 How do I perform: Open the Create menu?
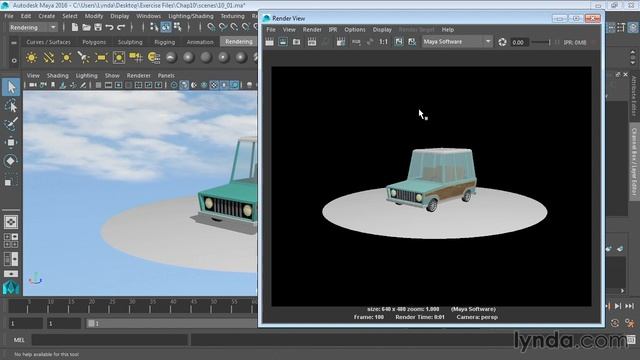coord(47,16)
